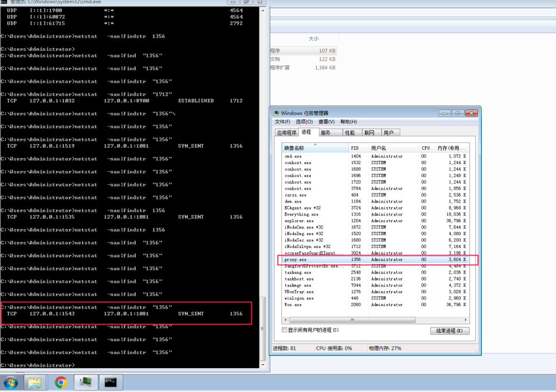Select proxy.exe process row

pyautogui.click(x=376, y=260)
